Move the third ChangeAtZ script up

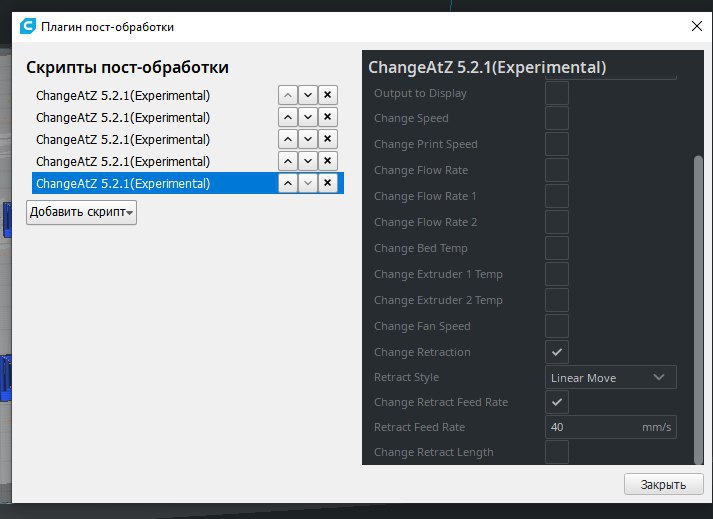[x=287, y=139]
